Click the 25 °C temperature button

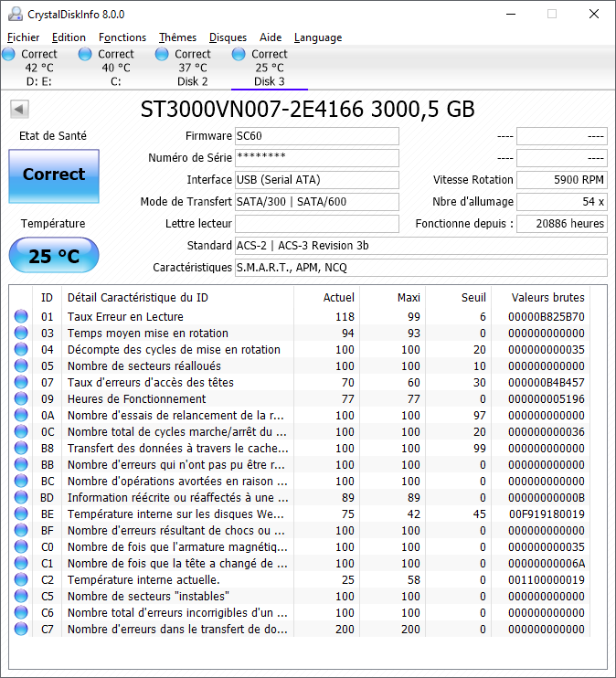54,255
